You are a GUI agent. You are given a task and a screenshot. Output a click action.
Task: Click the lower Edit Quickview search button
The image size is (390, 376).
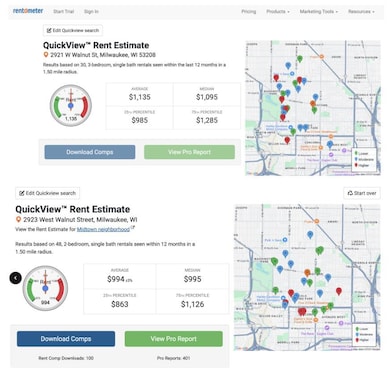pos(47,193)
